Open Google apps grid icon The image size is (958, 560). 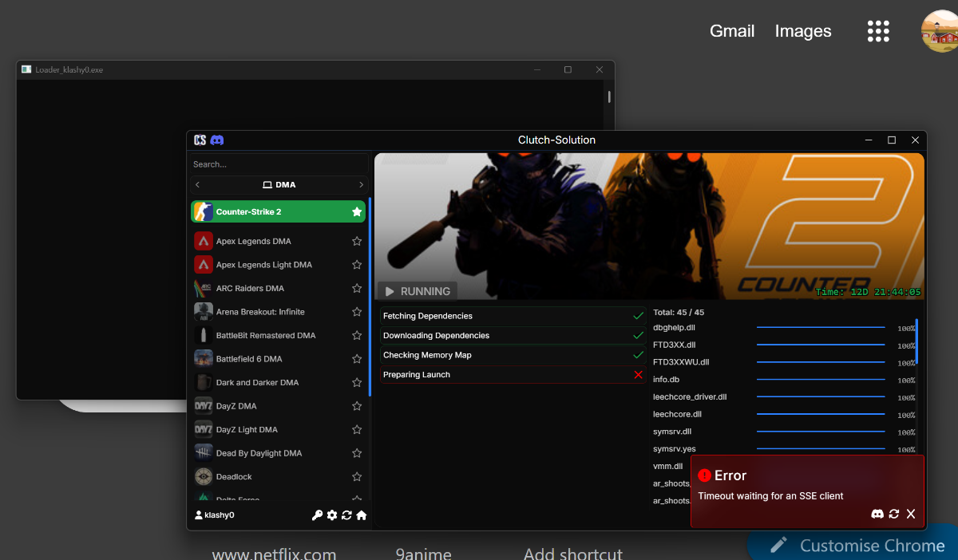coord(878,31)
